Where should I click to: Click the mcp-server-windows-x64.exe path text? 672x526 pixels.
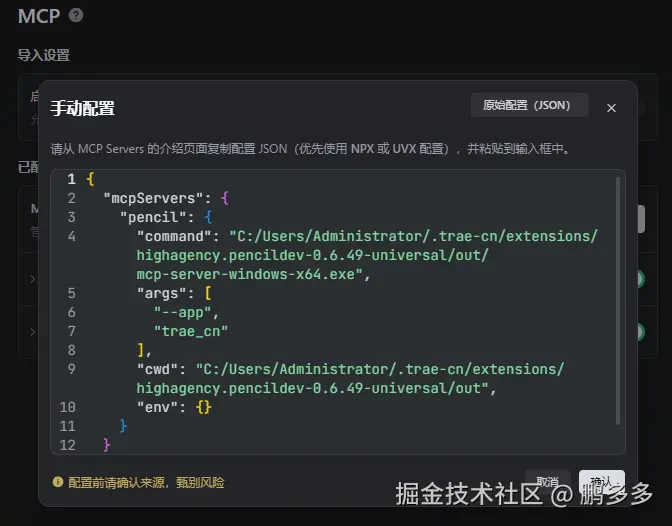249,274
